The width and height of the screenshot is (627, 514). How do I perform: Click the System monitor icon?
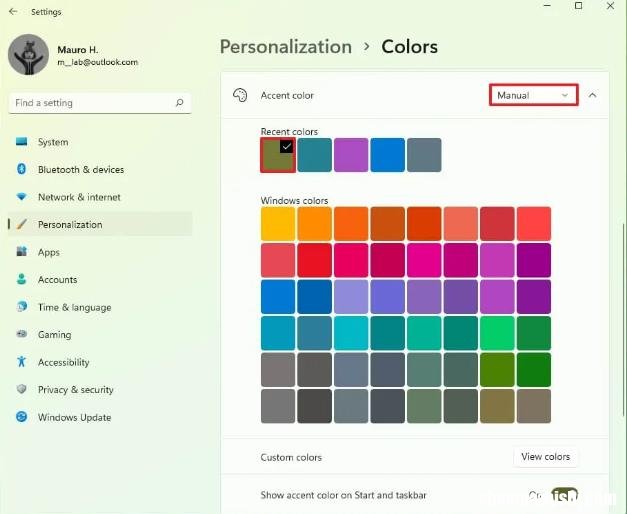[x=22, y=142]
